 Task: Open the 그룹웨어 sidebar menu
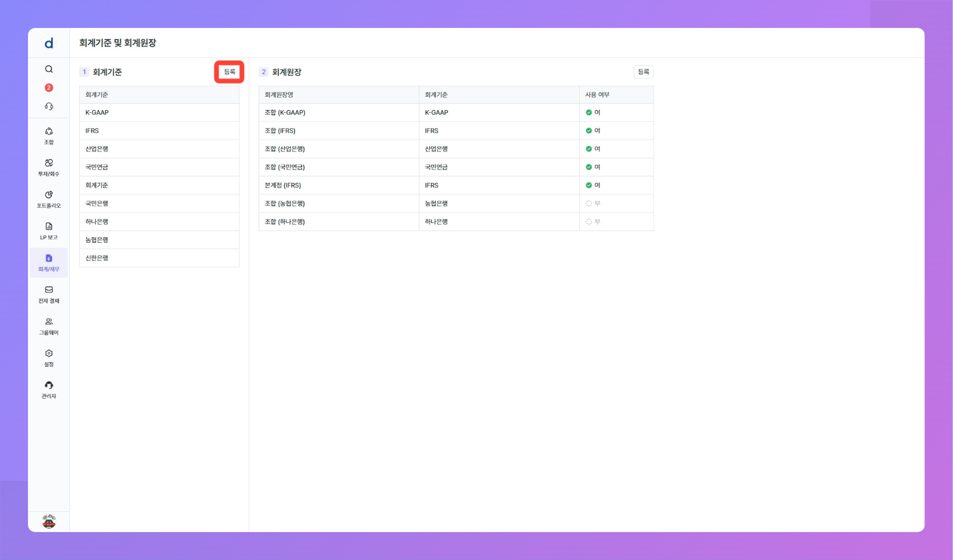point(49,327)
